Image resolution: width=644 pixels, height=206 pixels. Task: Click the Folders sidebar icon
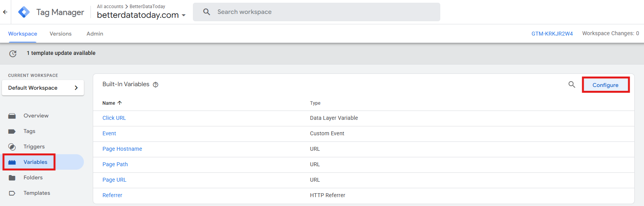[12, 178]
